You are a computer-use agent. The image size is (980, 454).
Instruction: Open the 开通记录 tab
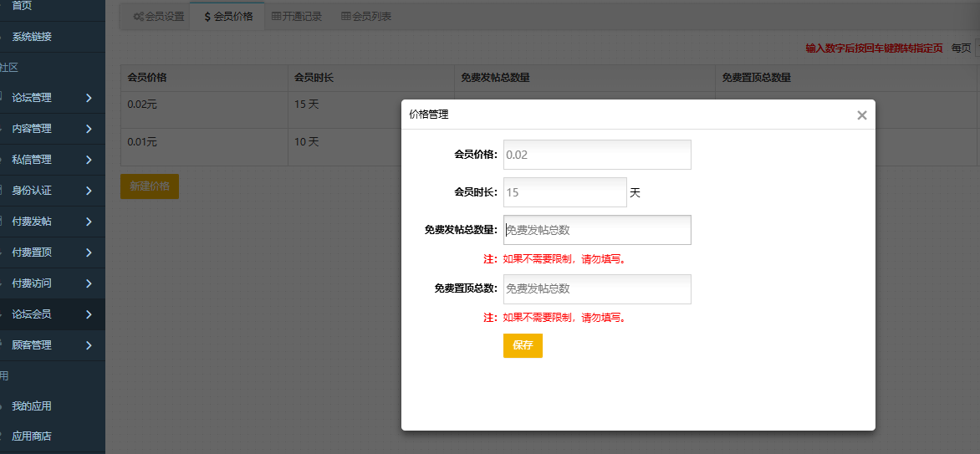click(297, 16)
